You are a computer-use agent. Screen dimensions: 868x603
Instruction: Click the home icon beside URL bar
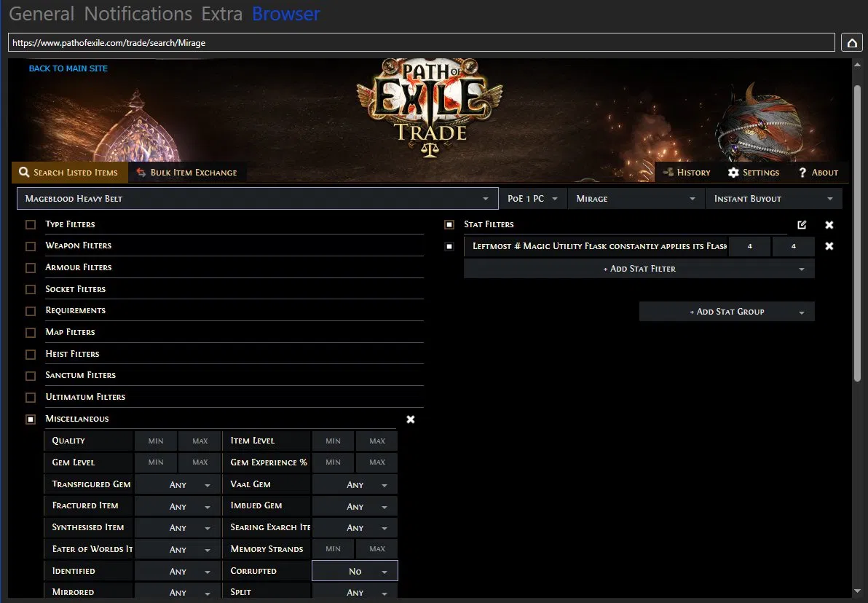(x=852, y=43)
